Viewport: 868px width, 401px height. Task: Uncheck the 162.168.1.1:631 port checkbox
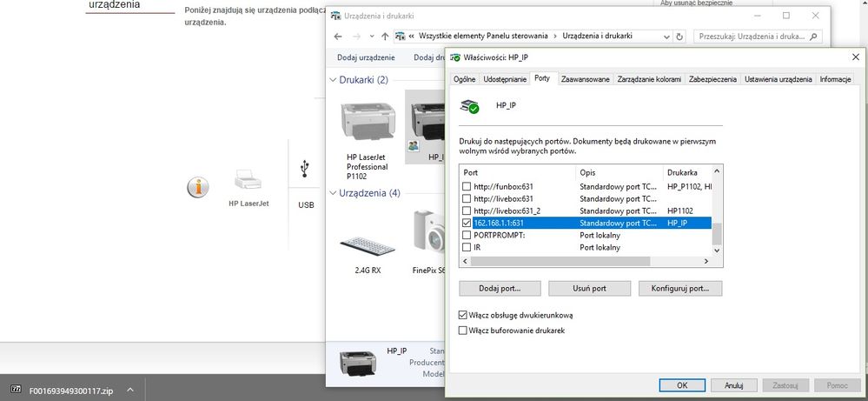tap(467, 224)
